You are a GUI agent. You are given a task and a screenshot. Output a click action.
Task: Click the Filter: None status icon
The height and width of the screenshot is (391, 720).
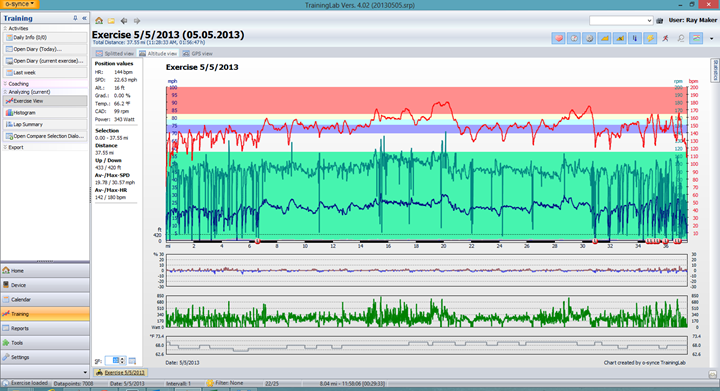210,383
